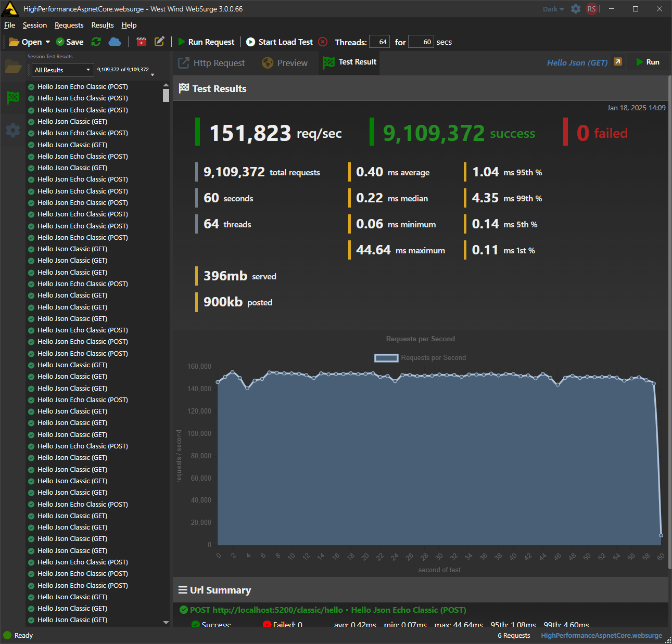Open the File menu
The image size is (672, 644).
(9, 25)
